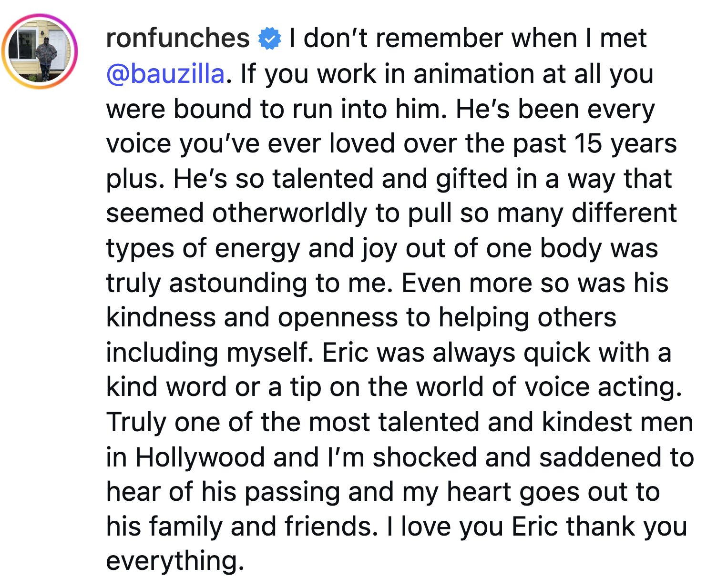This screenshot has width=717, height=588.
Task: Open ronfunches profile picture
Action: 40,51
